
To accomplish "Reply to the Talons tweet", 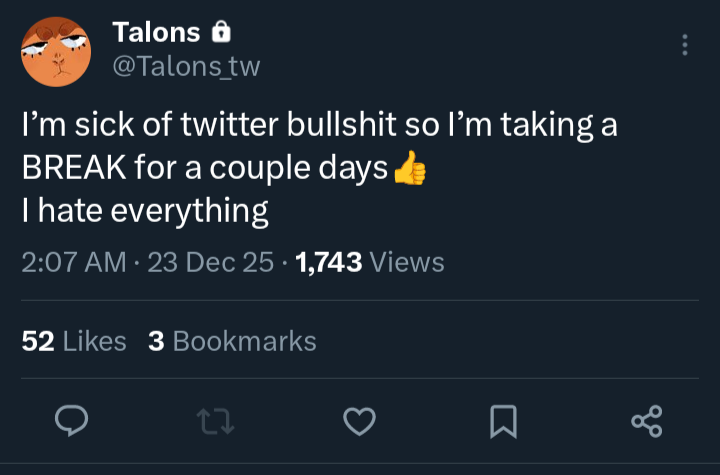I will pos(68,423).
